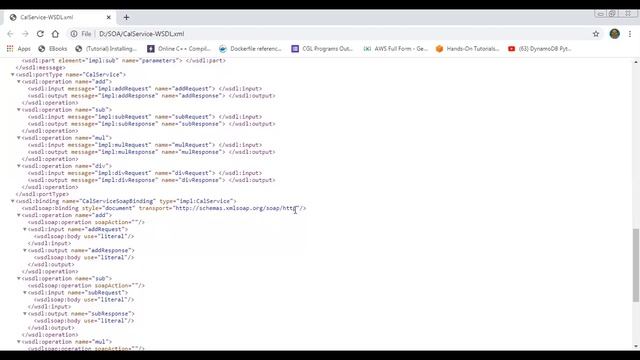The image size is (640, 360).
Task: View site information for the file URL
Action: point(74,34)
